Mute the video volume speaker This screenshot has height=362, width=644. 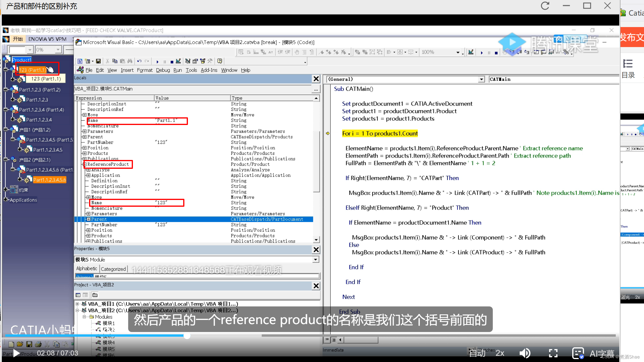[525, 353]
